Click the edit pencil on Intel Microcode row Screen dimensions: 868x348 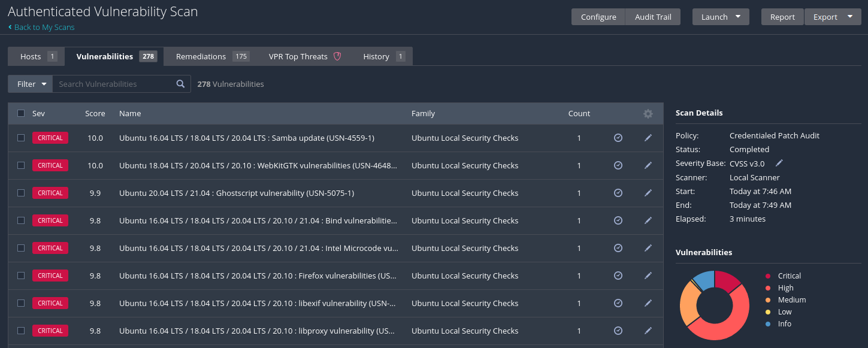(x=648, y=248)
